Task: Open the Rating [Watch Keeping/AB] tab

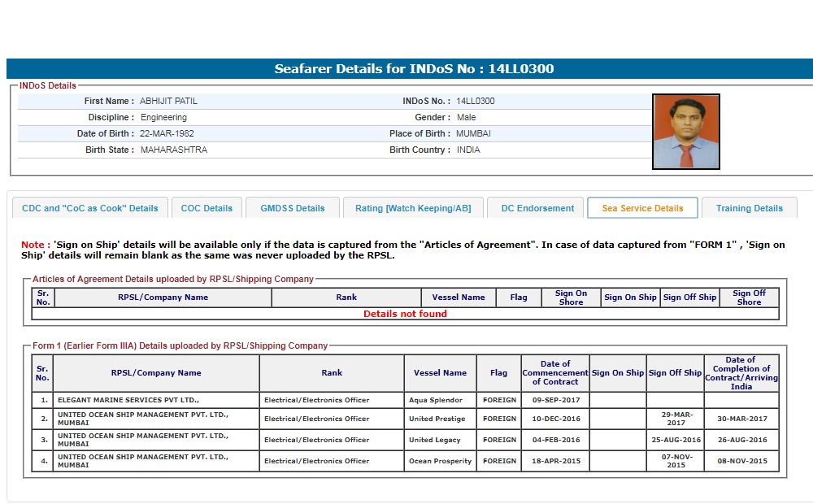Action: point(413,208)
